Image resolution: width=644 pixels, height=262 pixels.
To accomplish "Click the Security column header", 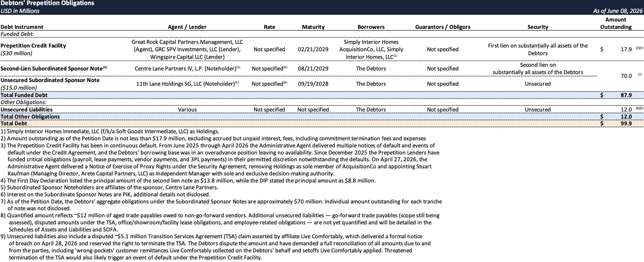I will 538,27.
